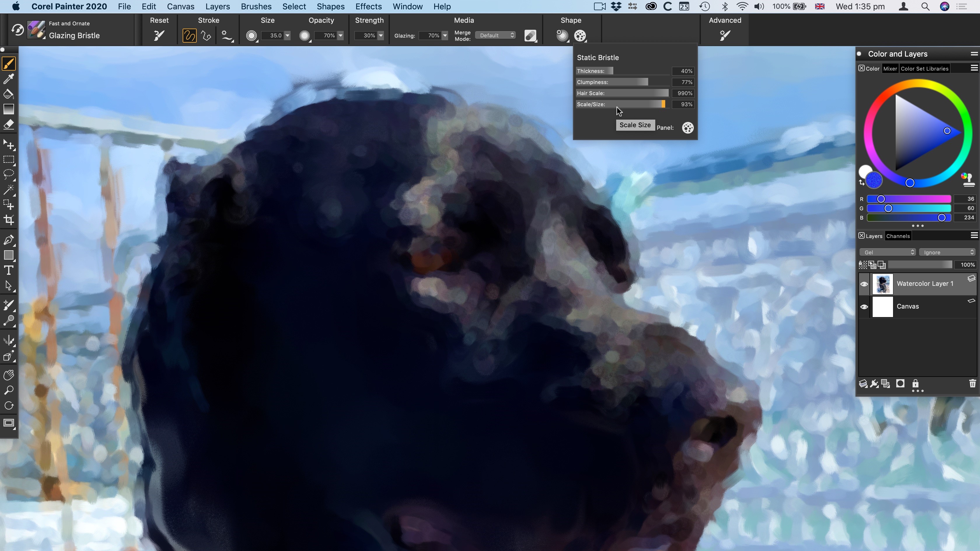The width and height of the screenshot is (980, 551).
Task: Toggle visibility of Canvas layer
Action: (x=864, y=306)
